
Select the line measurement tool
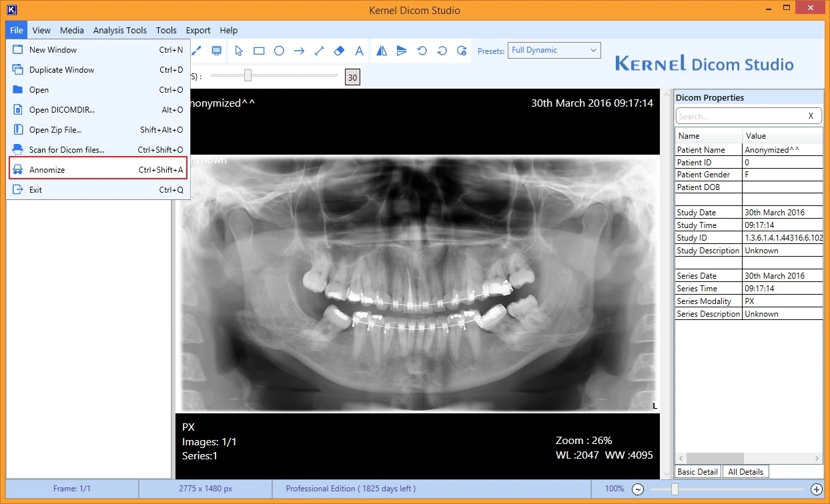[x=319, y=51]
